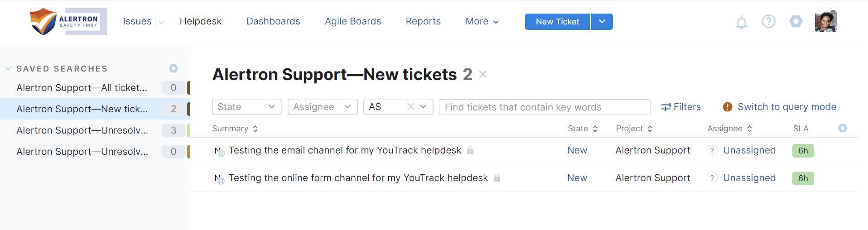
Task: Click 6h SLA badge on online form ticket
Action: coord(803,178)
